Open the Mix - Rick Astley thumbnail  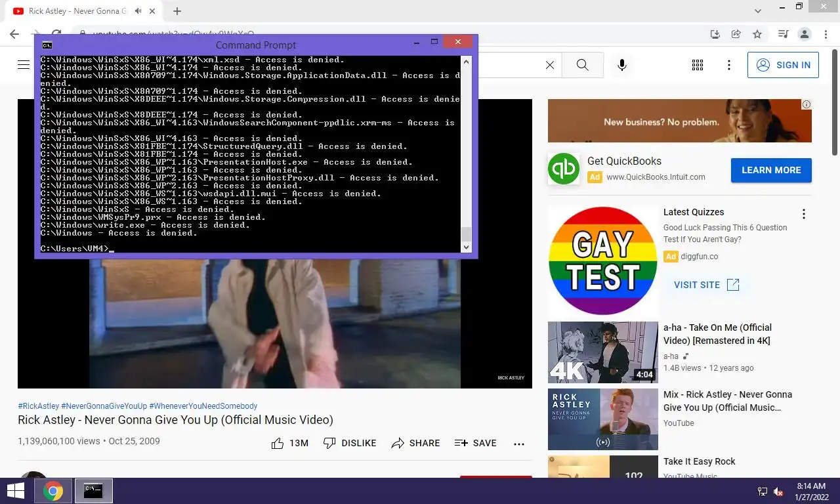602,419
